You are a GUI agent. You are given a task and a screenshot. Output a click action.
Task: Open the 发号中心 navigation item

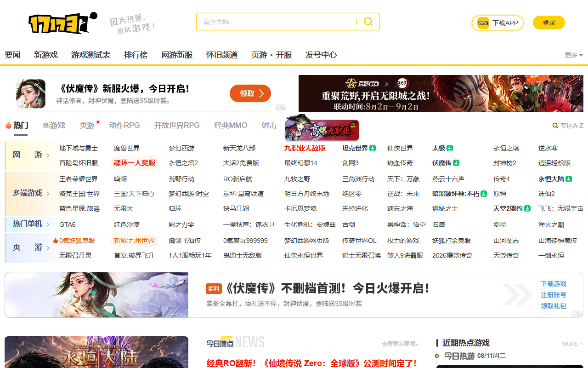click(321, 55)
